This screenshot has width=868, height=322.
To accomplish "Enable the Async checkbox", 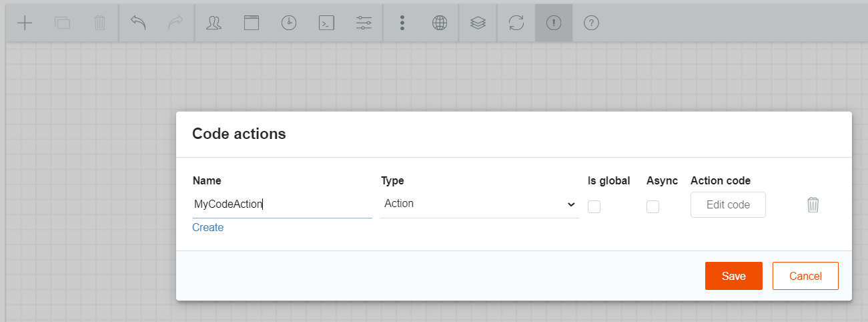I will (x=653, y=206).
